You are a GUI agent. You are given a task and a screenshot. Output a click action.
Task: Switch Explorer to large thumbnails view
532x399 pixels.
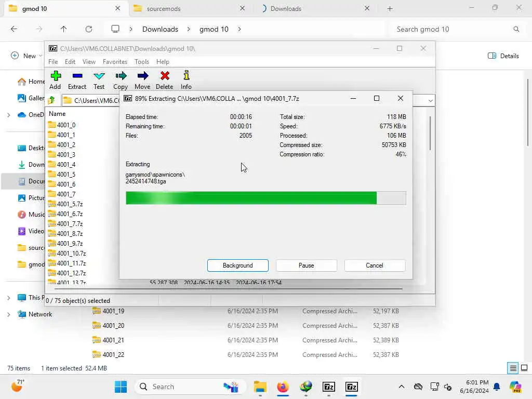point(524,368)
